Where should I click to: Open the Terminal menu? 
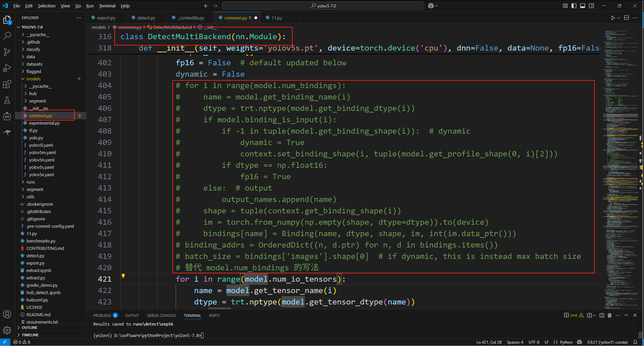(107, 6)
